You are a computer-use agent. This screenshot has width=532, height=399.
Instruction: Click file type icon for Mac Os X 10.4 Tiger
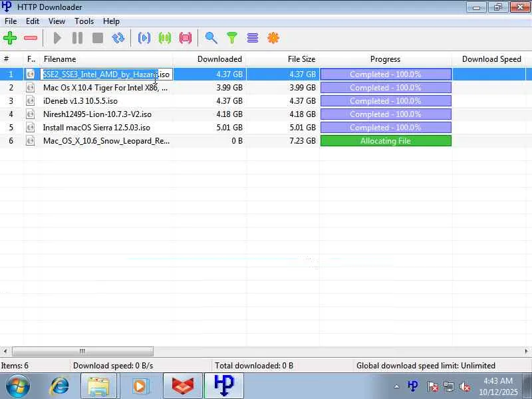click(30, 88)
